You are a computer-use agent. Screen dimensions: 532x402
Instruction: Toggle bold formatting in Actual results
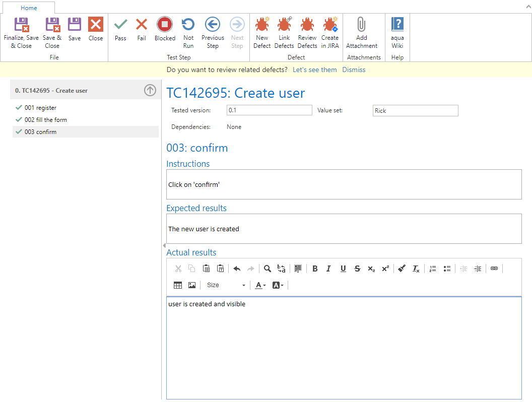click(315, 269)
